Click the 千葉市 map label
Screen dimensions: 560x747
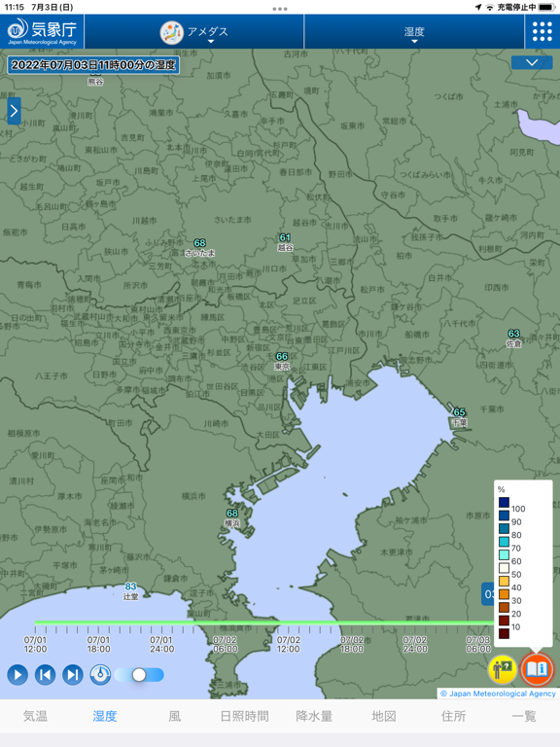click(x=492, y=409)
